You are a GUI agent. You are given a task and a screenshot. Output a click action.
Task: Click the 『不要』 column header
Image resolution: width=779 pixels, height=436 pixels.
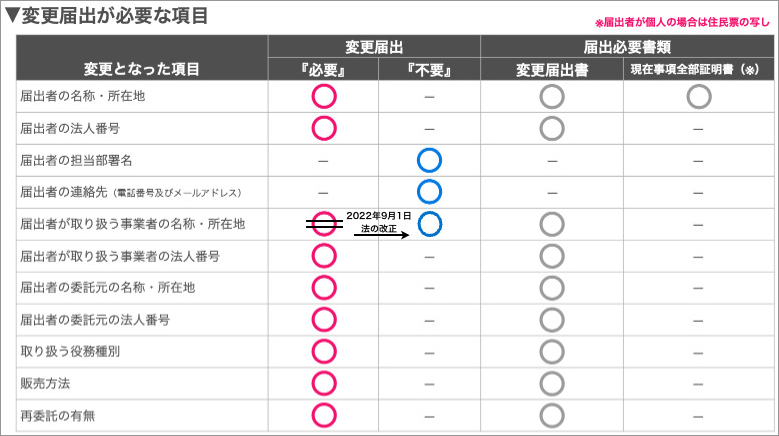click(429, 70)
